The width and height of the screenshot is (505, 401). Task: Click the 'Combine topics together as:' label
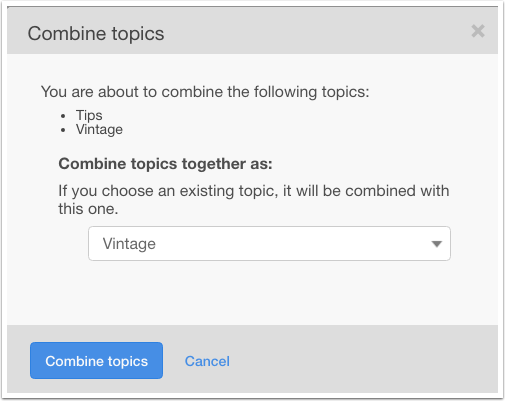point(165,164)
